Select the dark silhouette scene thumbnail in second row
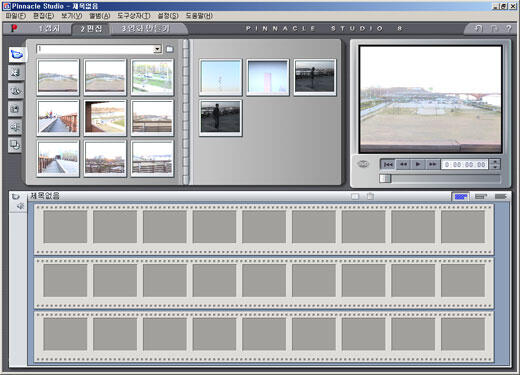 (x=220, y=117)
